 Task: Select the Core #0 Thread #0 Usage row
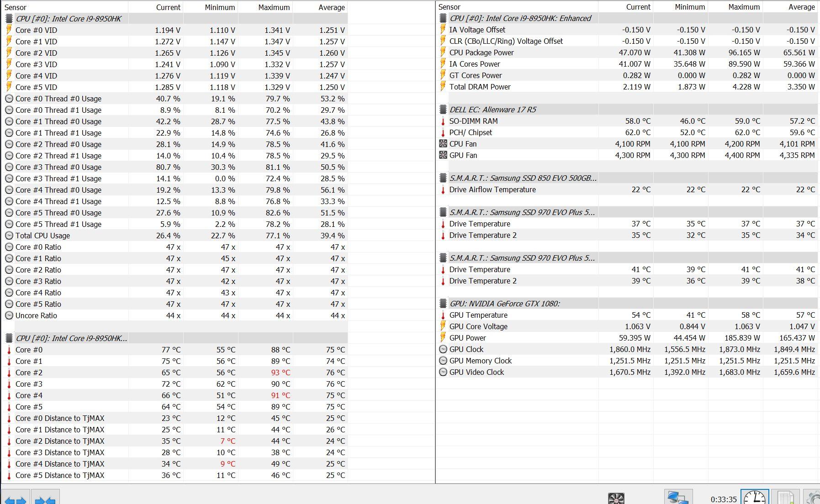175,99
